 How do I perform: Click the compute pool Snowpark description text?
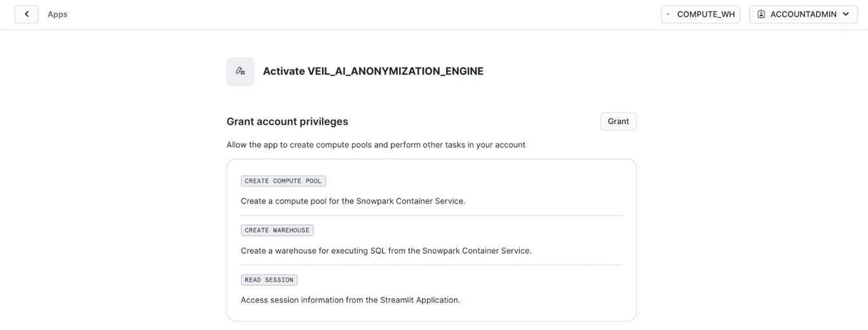click(353, 201)
